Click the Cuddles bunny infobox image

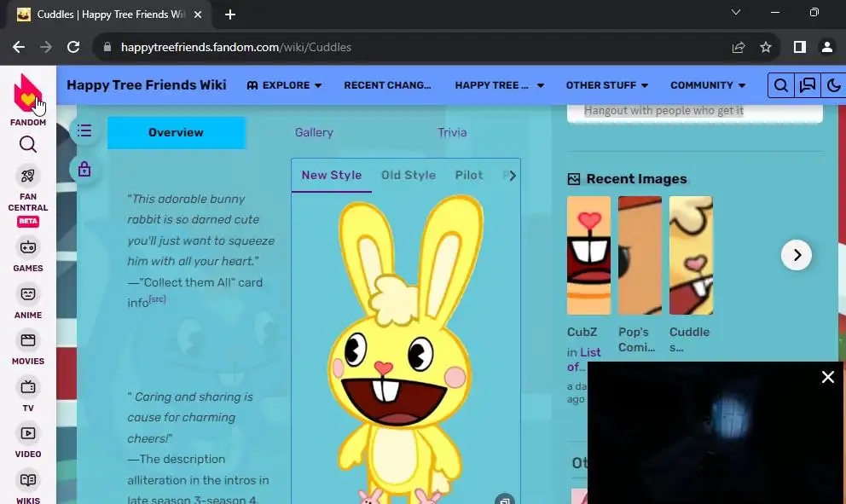(406, 350)
